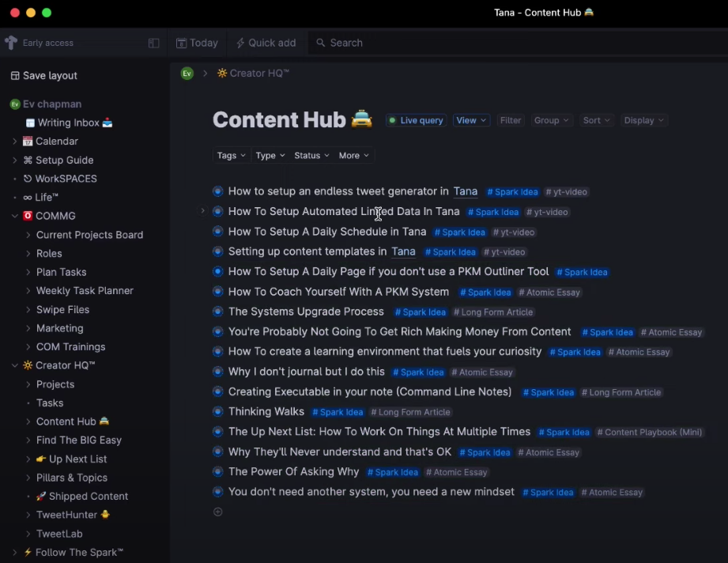
Task: Click bullet of Thinking Walks node
Action: point(217,411)
